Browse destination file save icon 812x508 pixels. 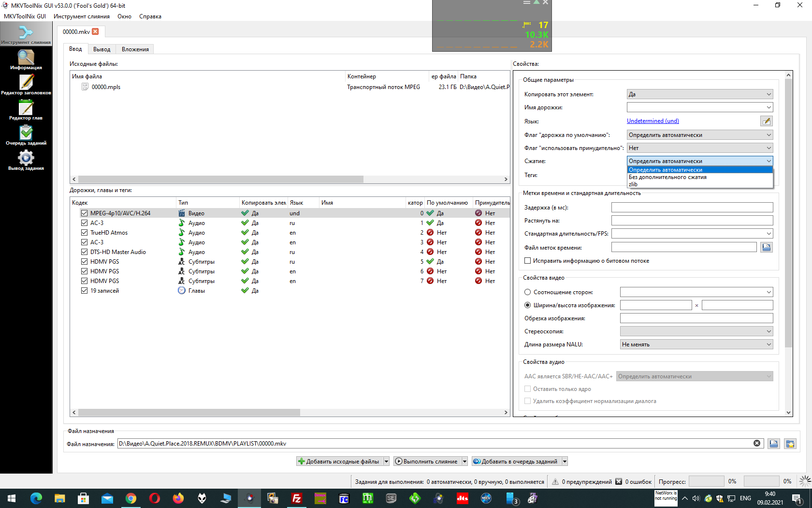click(x=774, y=444)
